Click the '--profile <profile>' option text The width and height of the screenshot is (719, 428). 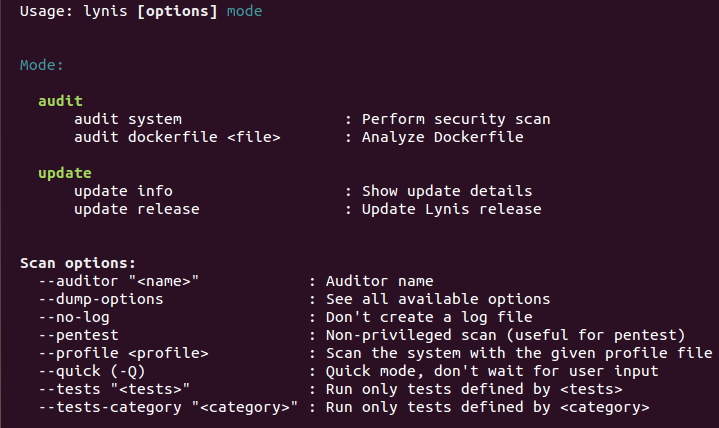pyautogui.click(x=123, y=353)
